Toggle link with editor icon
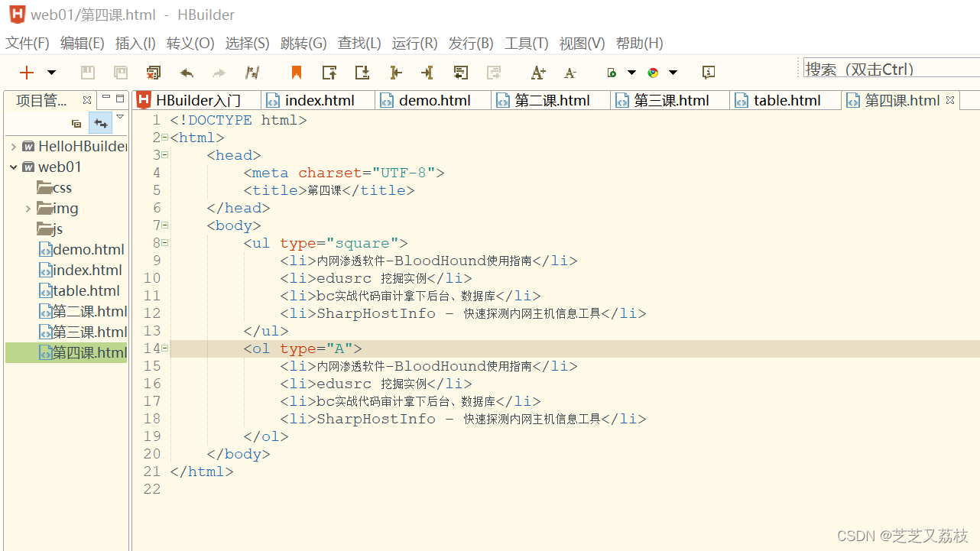980x551 pixels. click(x=100, y=123)
